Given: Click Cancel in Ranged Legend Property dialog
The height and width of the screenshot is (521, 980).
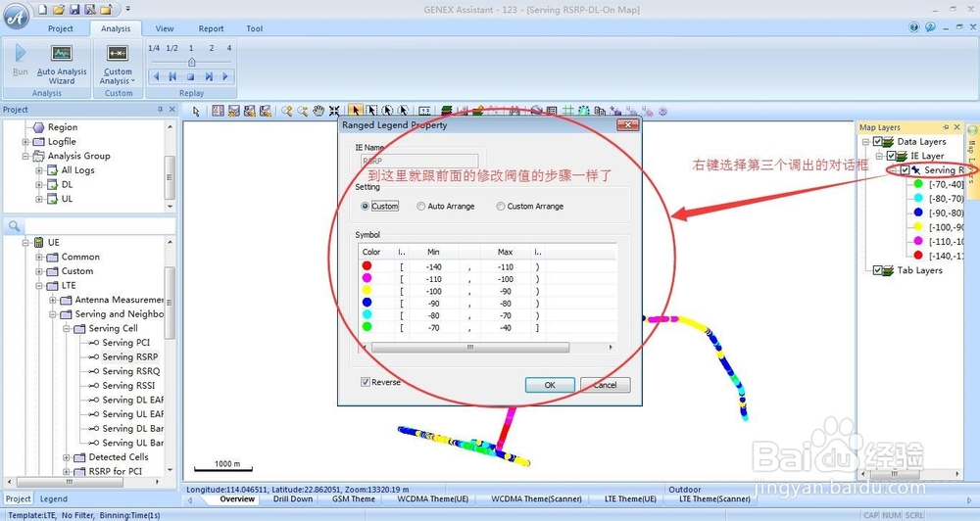Looking at the screenshot, I should [x=605, y=385].
